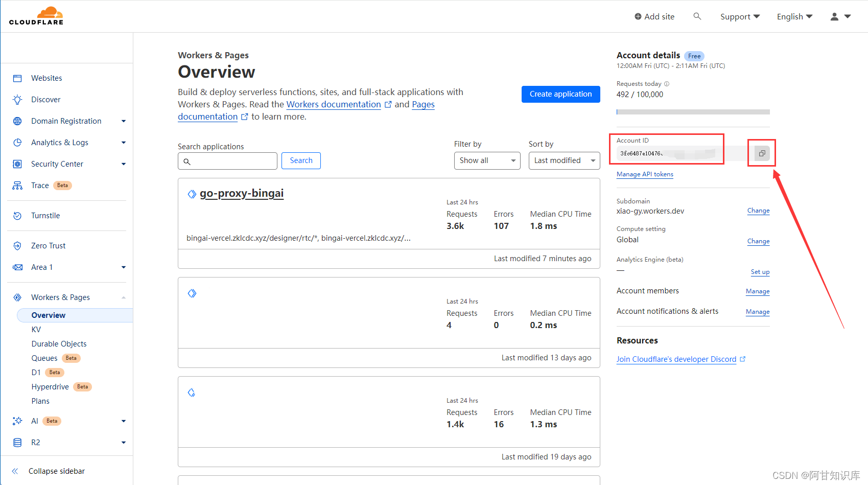Screen dimensions: 868x485
Task: Click the Websites sidebar icon
Action: click(x=17, y=78)
